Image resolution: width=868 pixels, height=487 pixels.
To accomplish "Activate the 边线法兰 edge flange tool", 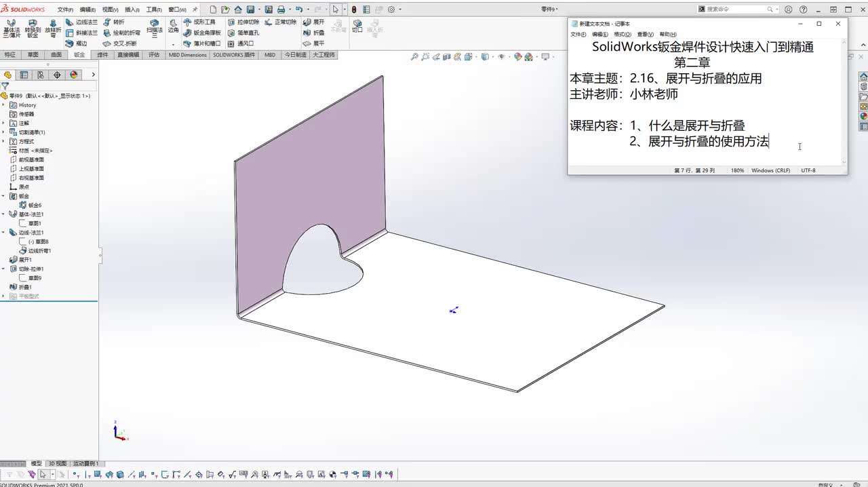I will click(82, 22).
